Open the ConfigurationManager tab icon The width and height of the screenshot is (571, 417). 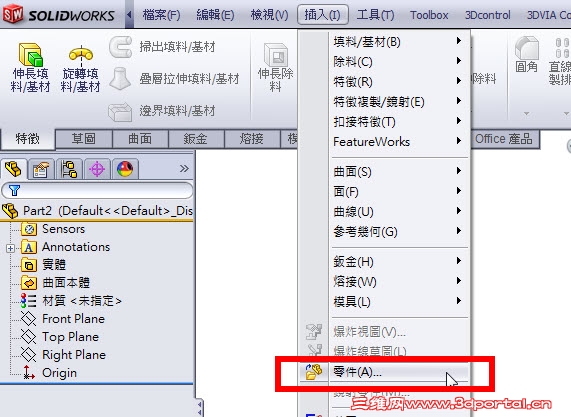pos(69,169)
